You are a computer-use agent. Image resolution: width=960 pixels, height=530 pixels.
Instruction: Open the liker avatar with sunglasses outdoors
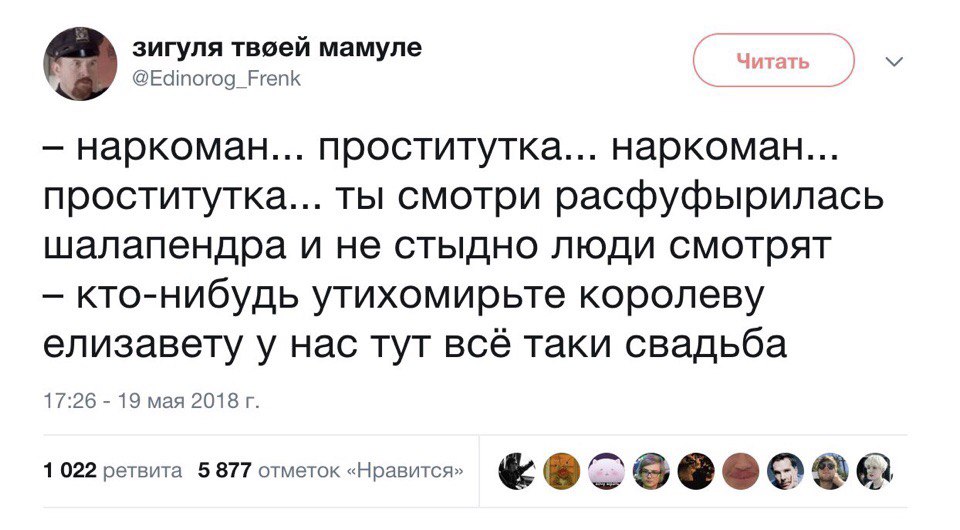pyautogui.click(x=830, y=471)
